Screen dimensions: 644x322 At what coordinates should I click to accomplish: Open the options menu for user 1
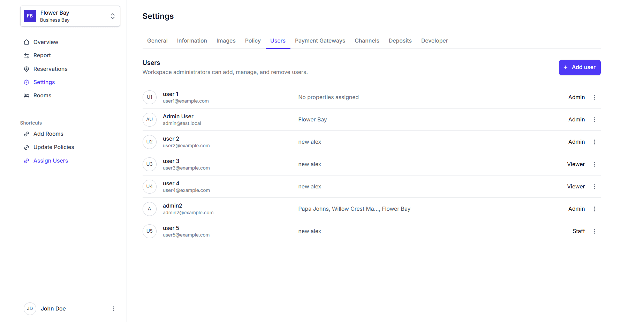(594, 97)
